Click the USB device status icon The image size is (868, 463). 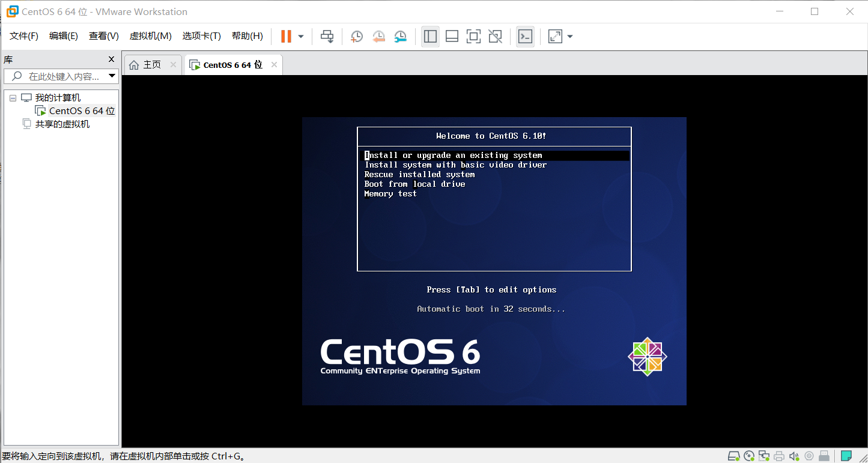click(x=824, y=456)
